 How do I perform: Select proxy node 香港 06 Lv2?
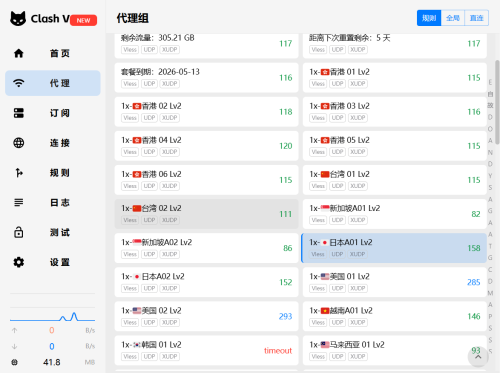pyautogui.click(x=206, y=180)
